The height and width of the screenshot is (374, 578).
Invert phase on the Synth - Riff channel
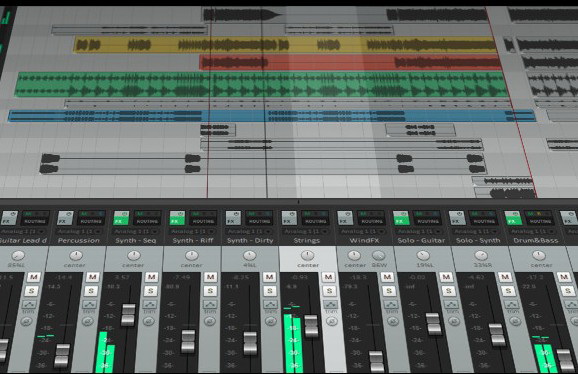click(x=209, y=322)
